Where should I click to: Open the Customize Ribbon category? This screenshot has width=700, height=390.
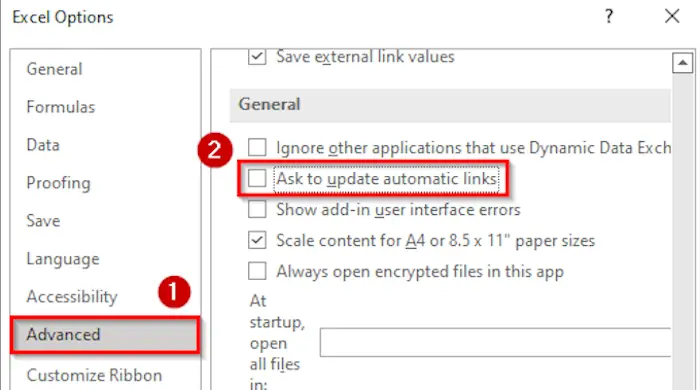[94, 375]
